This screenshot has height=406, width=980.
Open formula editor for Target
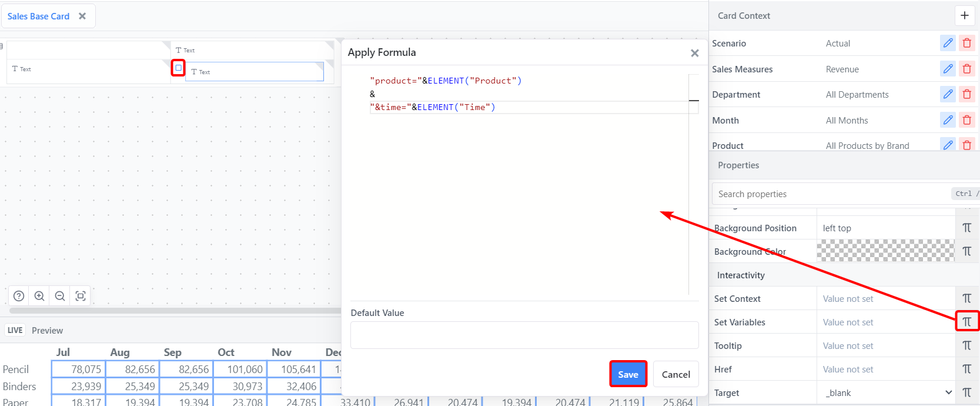(967, 392)
